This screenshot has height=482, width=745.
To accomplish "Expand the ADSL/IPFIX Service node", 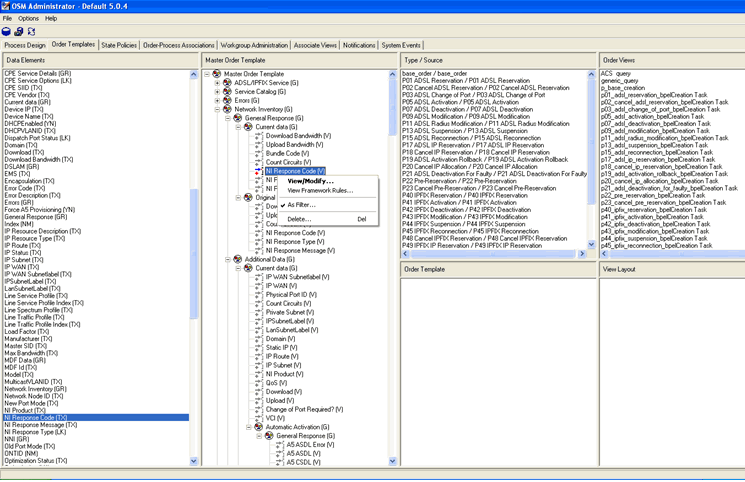I will point(217,83).
